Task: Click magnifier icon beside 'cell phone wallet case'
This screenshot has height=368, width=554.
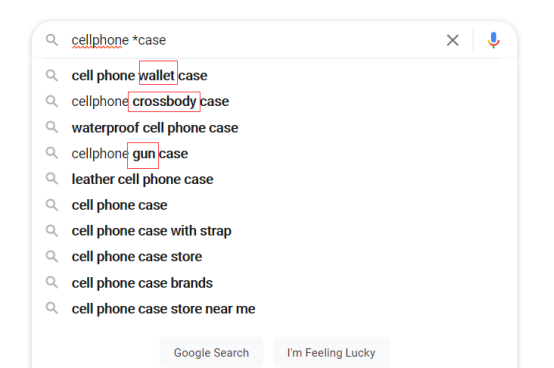Action: 52,76
